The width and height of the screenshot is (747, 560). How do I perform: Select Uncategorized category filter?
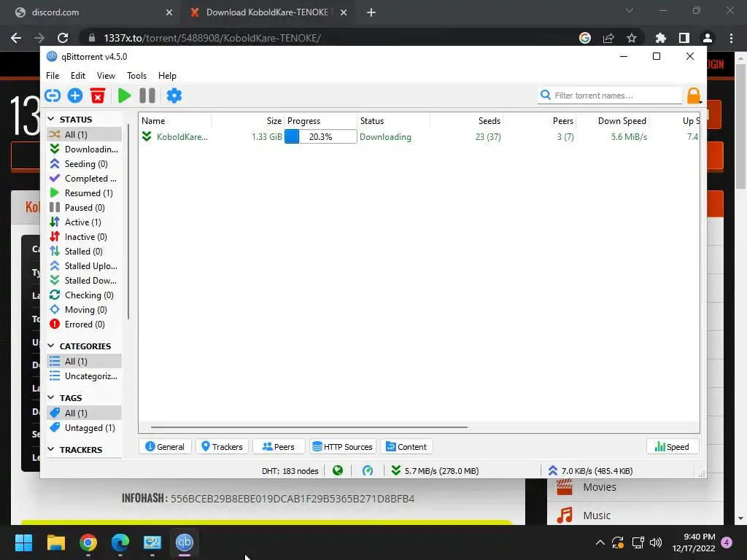(85, 376)
